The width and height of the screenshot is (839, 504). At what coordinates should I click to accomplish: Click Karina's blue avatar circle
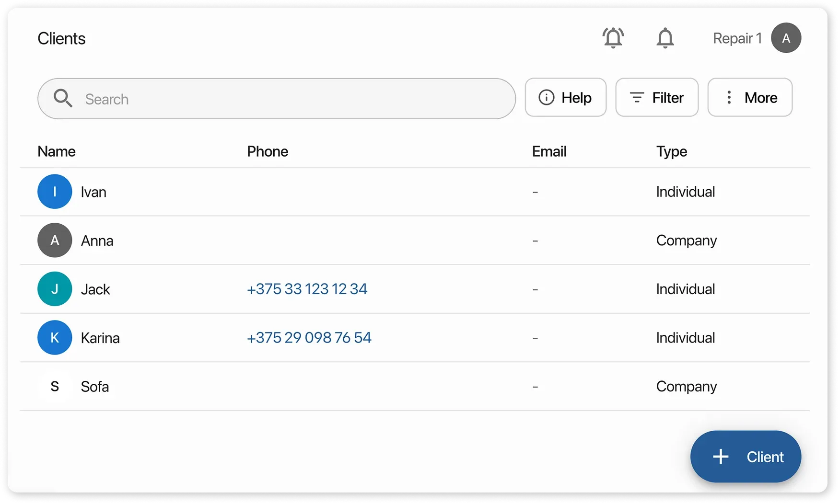pyautogui.click(x=55, y=338)
